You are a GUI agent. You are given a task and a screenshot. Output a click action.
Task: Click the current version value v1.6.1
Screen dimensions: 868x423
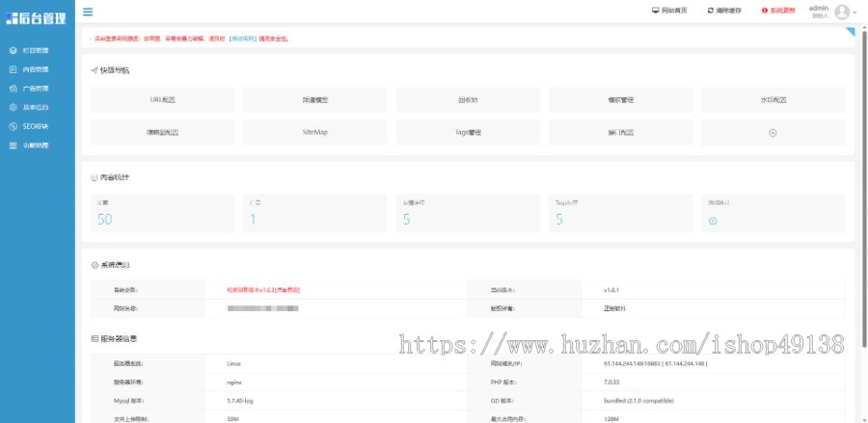(611, 290)
